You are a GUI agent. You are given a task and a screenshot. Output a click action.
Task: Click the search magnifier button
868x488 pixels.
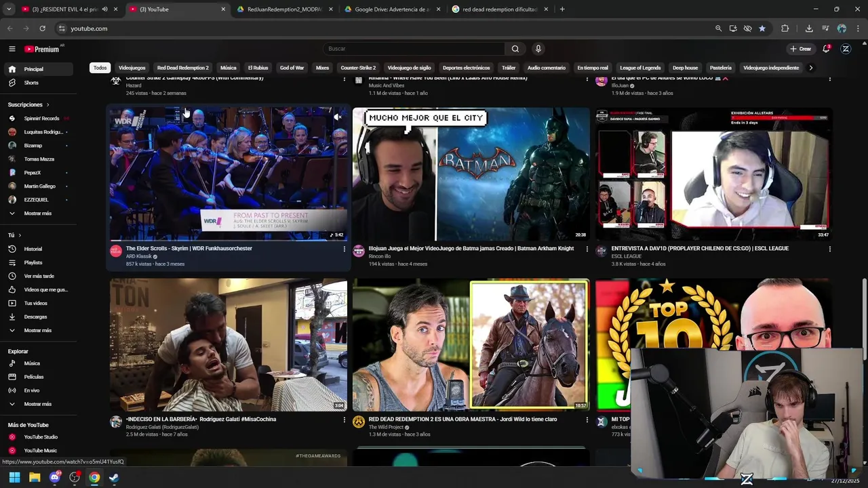click(515, 49)
